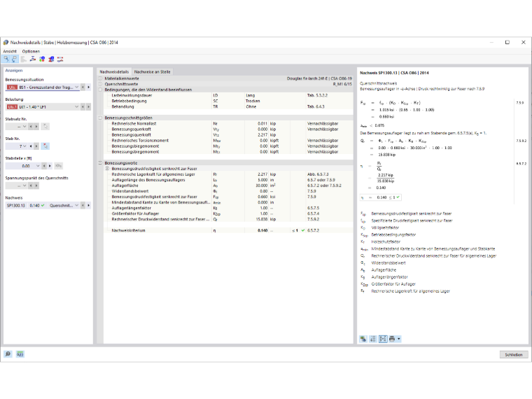Click the second selection tool icon in toolbar
Image resolution: width=532 pixels, height=399 pixels.
point(14,59)
